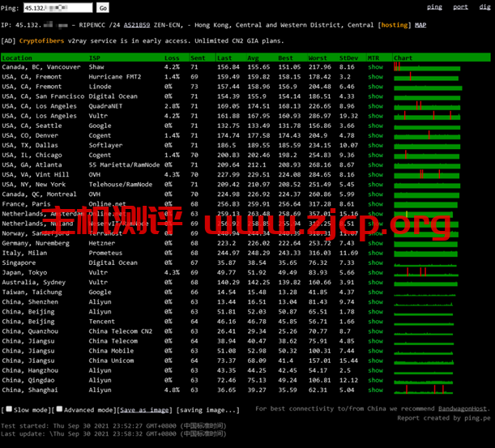
Task: Click the 'Hurricane FMT2' ISP cell
Action: pyautogui.click(x=115, y=77)
